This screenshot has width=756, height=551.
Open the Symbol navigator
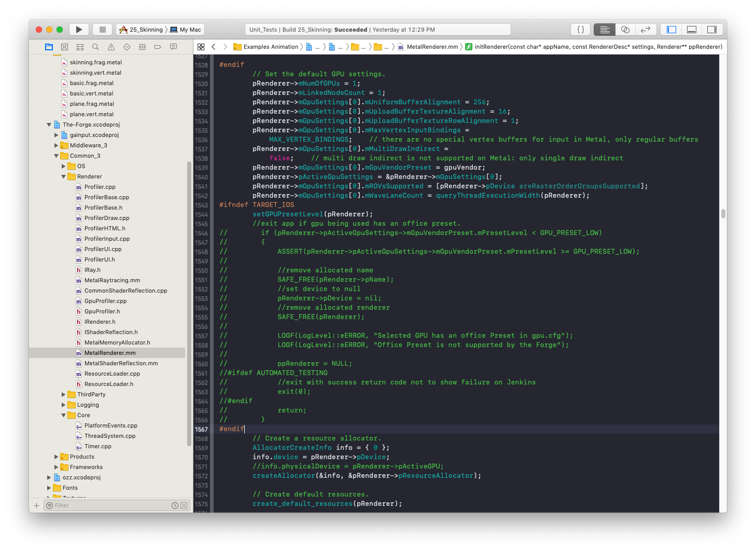[80, 47]
